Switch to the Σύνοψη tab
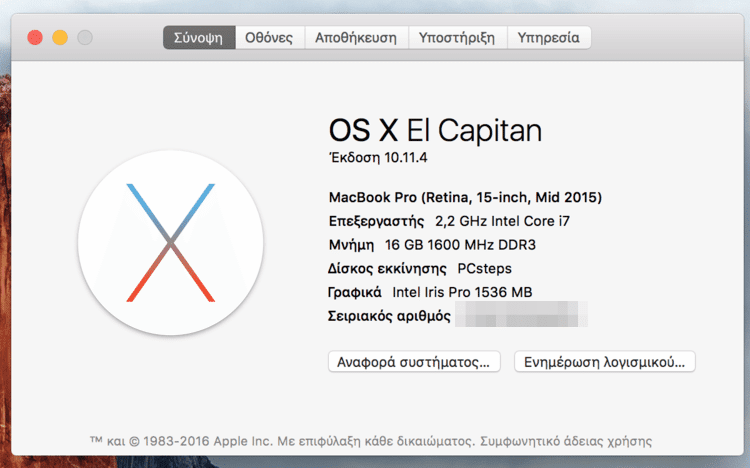The height and width of the screenshot is (468, 750). 199,38
